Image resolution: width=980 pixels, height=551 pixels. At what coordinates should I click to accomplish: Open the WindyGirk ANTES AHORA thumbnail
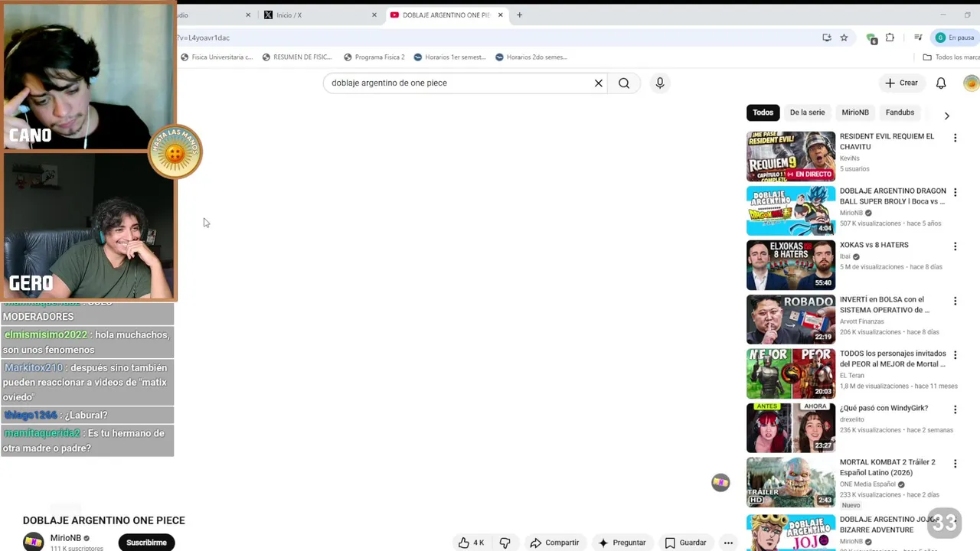point(791,428)
